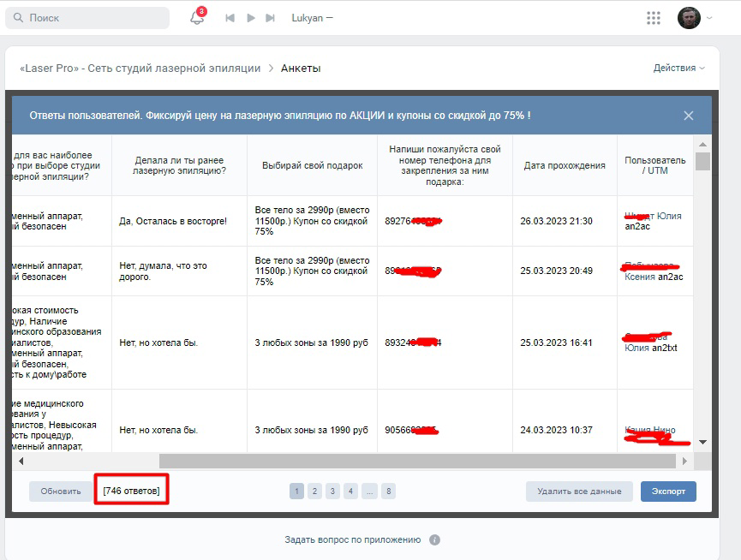Viewport: 741px width, 560px height.
Task: Go to page 8 of answers
Action: coord(388,491)
